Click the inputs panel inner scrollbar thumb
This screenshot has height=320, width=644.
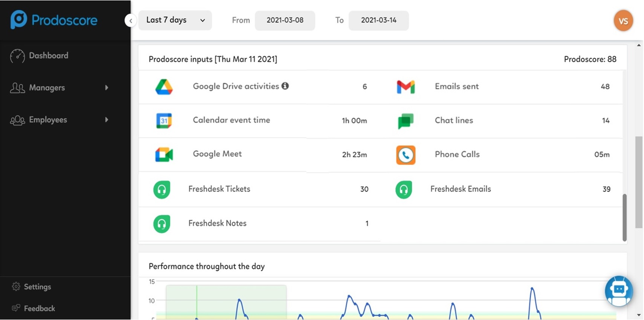[x=624, y=218]
